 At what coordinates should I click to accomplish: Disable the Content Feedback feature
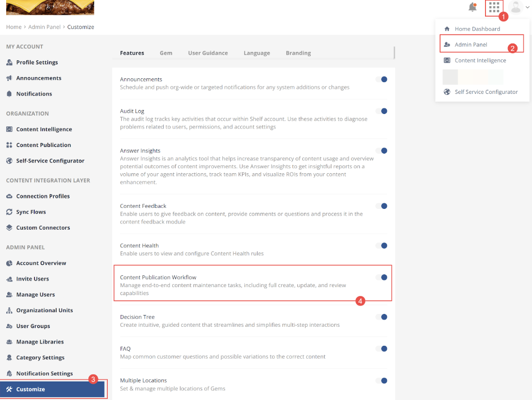pos(383,206)
